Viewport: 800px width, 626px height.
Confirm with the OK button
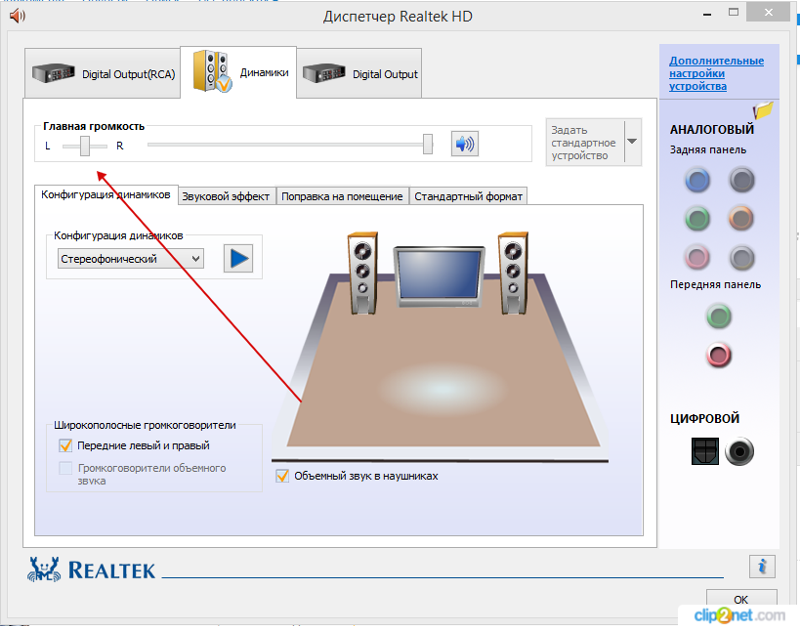(741, 599)
